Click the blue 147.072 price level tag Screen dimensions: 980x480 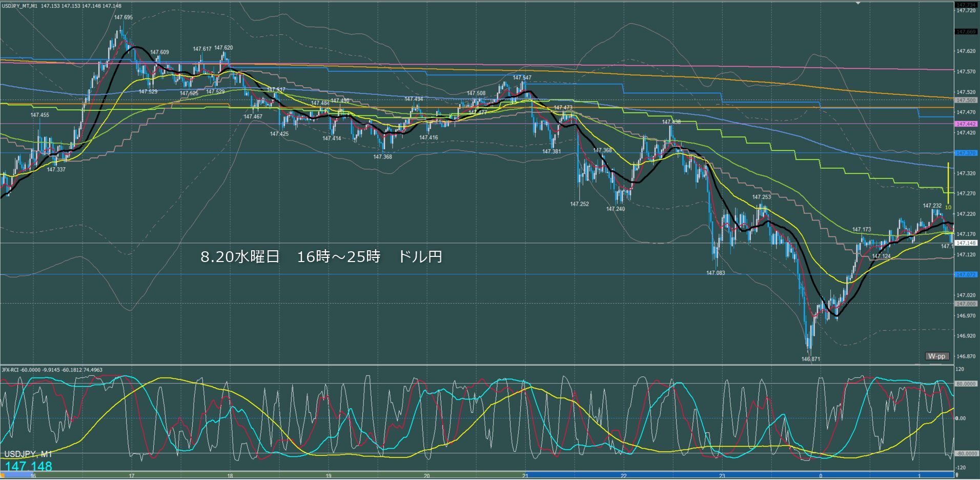click(x=966, y=275)
